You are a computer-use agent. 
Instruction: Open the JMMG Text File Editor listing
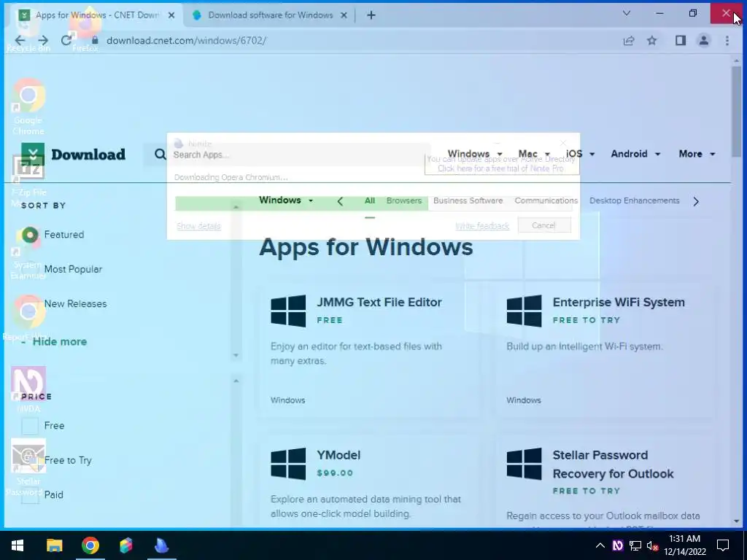pos(379,303)
